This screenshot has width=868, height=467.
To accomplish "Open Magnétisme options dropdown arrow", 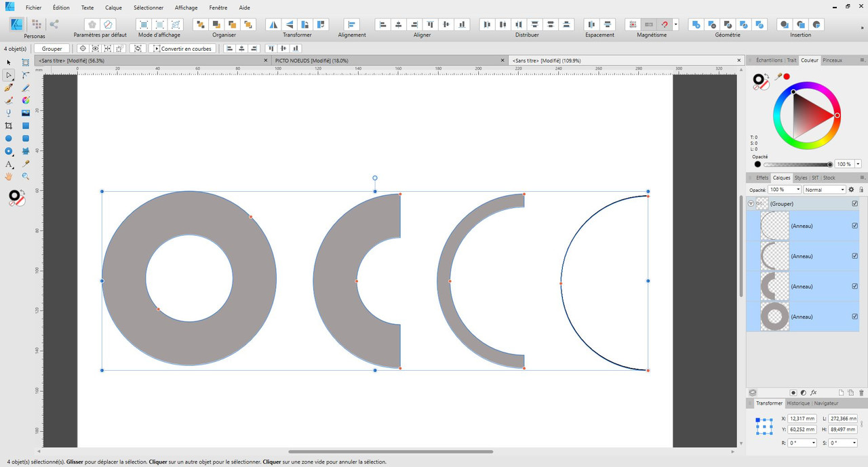I will tap(675, 24).
